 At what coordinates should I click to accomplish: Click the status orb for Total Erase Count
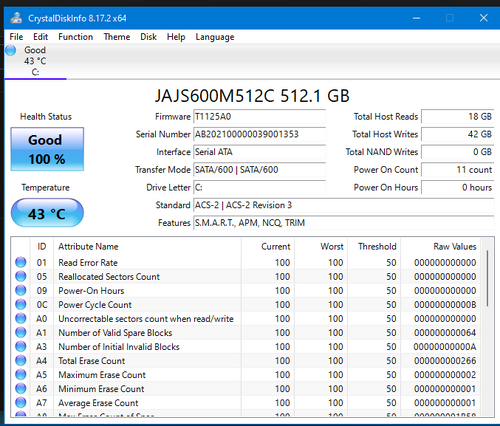(x=21, y=360)
